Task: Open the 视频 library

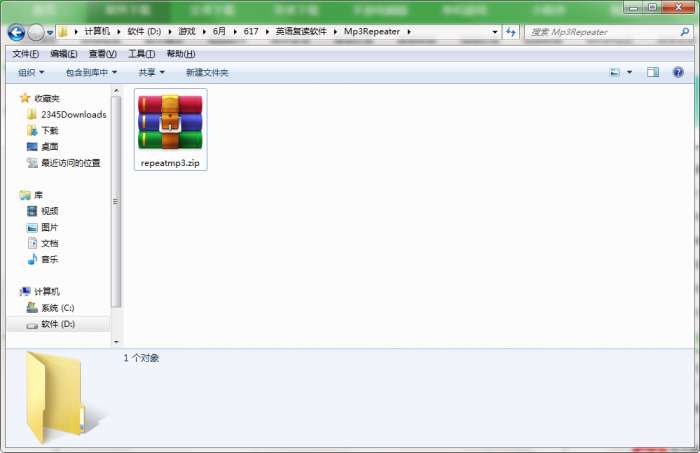Action: tap(50, 211)
